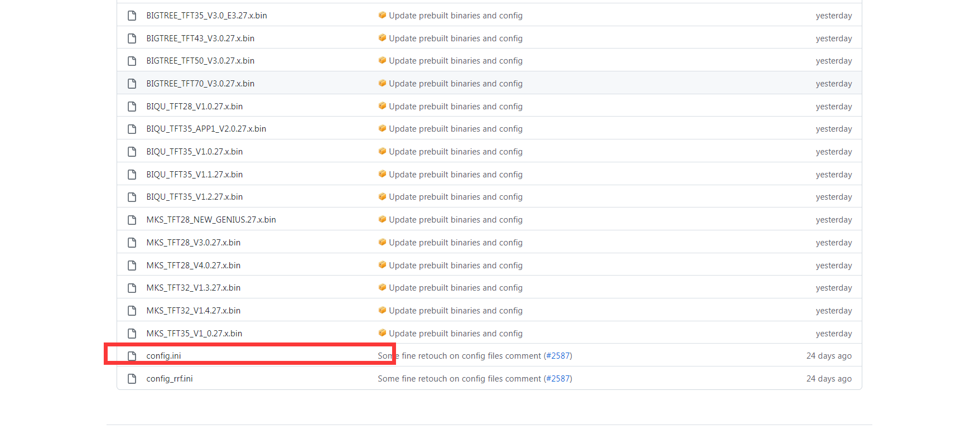
Task: Click config_rrf.ini commit message 'Some fine retouch'
Action: click(459, 379)
